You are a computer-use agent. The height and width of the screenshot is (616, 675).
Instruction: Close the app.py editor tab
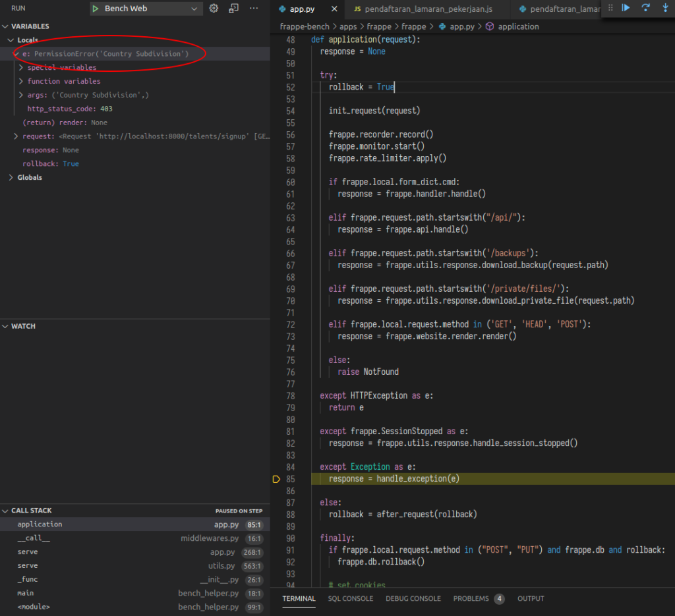coord(334,9)
